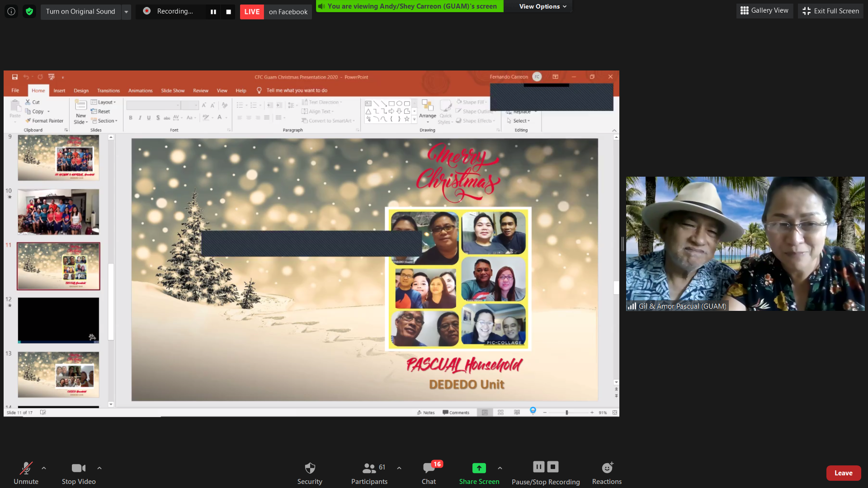Select slide 12 black thumbnail
The height and width of the screenshot is (488, 868).
[58, 320]
